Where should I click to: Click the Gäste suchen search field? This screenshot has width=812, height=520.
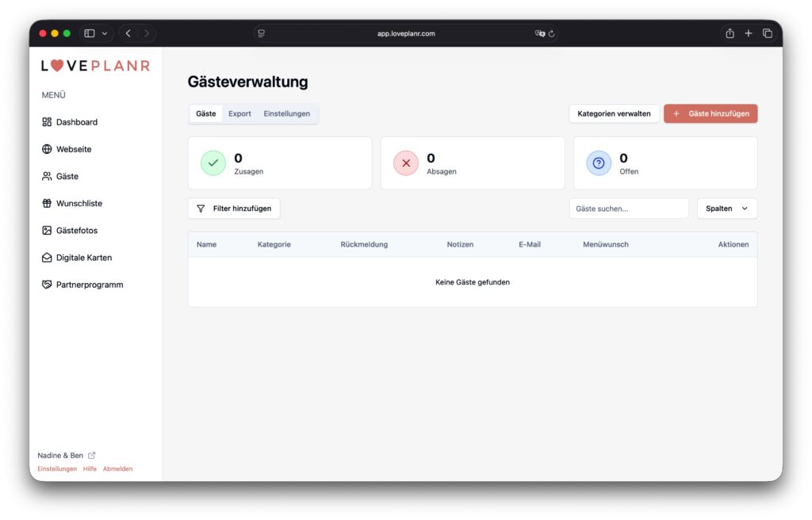tap(628, 208)
